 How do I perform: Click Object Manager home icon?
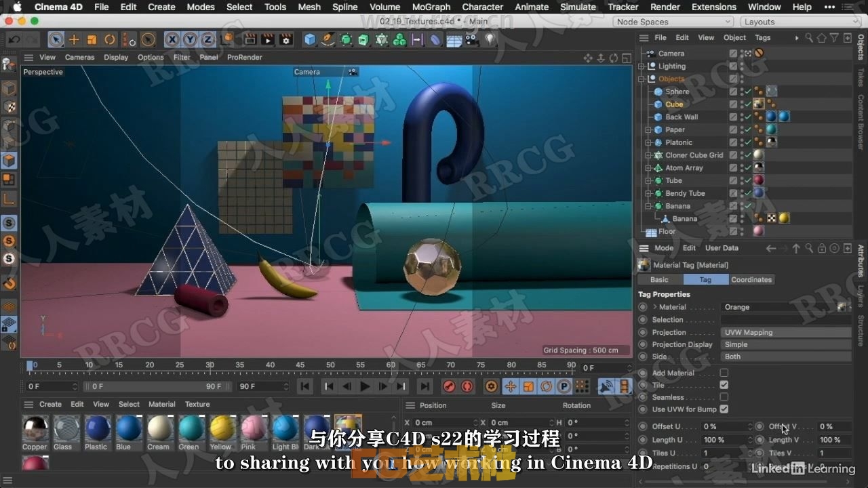[823, 38]
